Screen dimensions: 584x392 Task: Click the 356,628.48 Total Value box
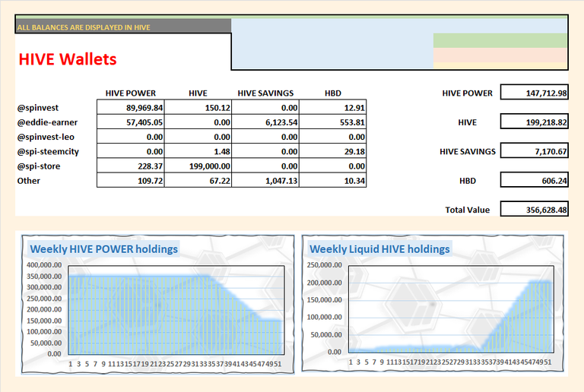534,210
